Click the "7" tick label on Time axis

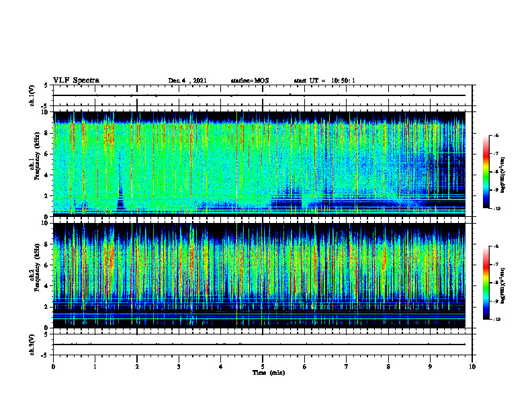coord(347,367)
